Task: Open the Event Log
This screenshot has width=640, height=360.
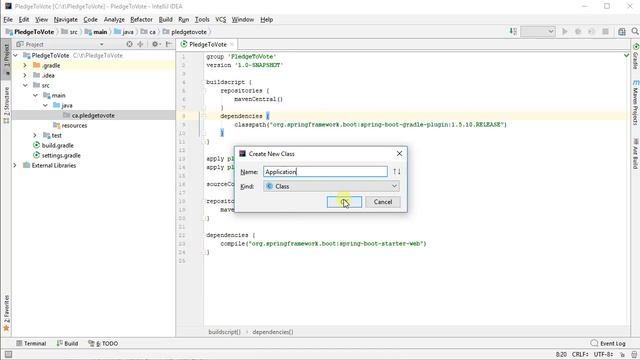Action: [608, 343]
